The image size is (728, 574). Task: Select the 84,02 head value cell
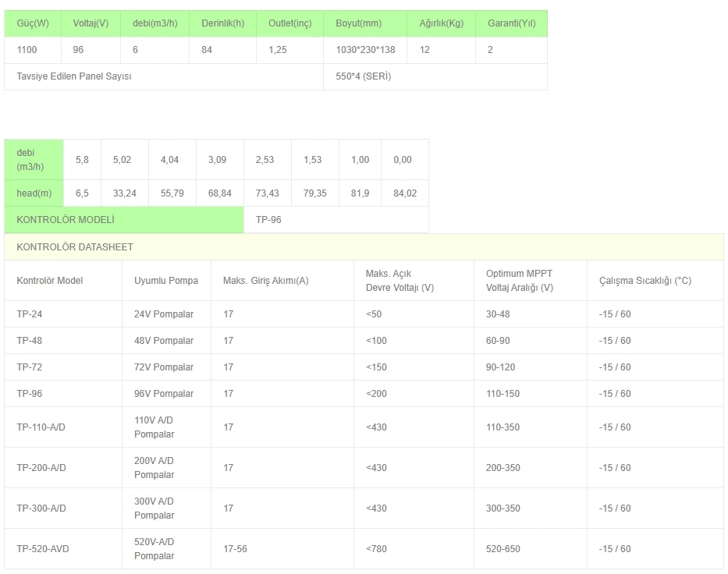[404, 193]
